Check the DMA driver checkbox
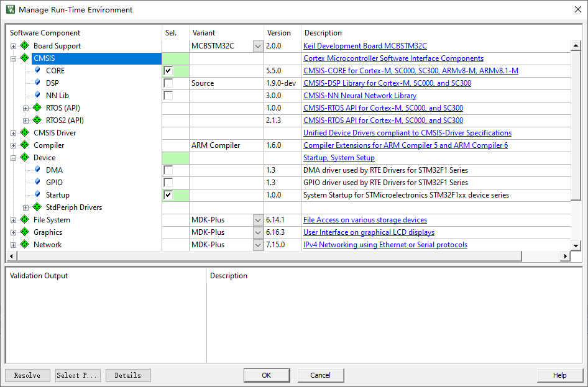588x387 pixels. 168,170
